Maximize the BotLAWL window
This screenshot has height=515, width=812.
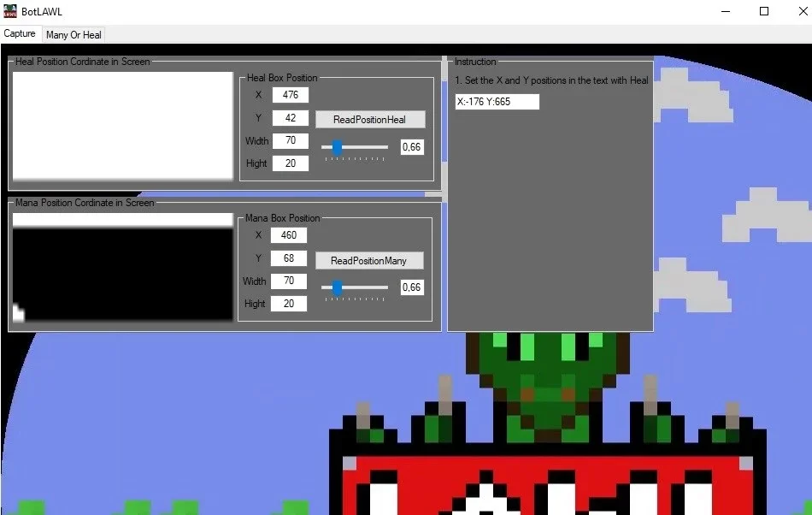(x=764, y=11)
